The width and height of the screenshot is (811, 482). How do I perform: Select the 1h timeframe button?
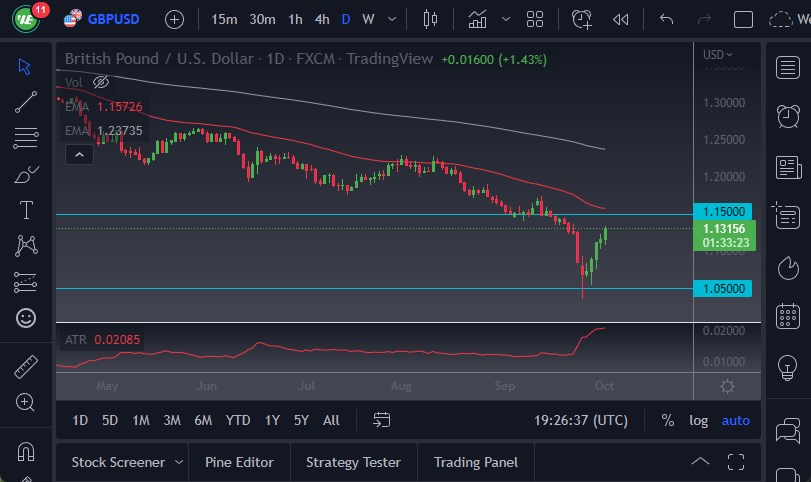pyautogui.click(x=295, y=19)
